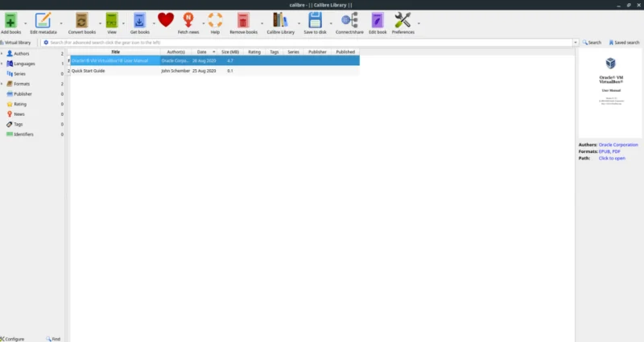Image resolution: width=644 pixels, height=342 pixels.
Task: Open the Oracle Corporation author link
Action: 618,145
